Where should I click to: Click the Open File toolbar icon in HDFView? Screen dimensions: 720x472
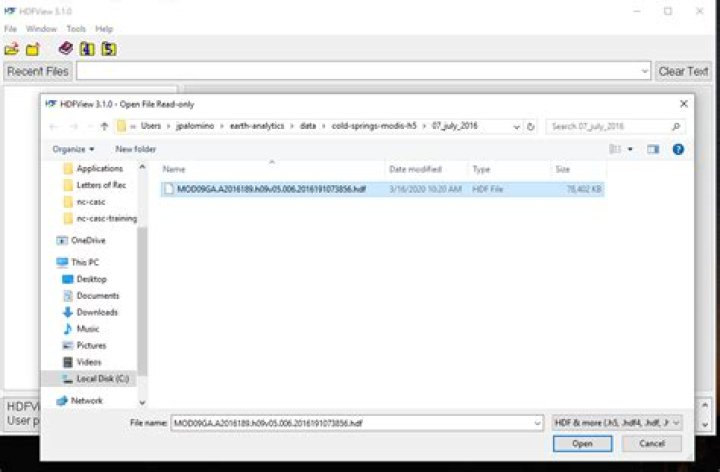click(12, 49)
